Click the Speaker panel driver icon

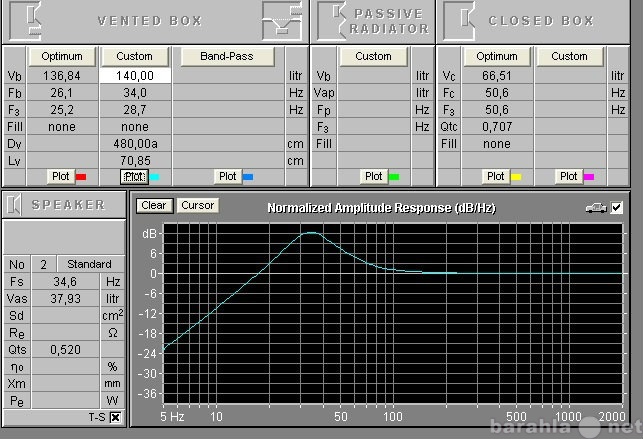point(14,205)
